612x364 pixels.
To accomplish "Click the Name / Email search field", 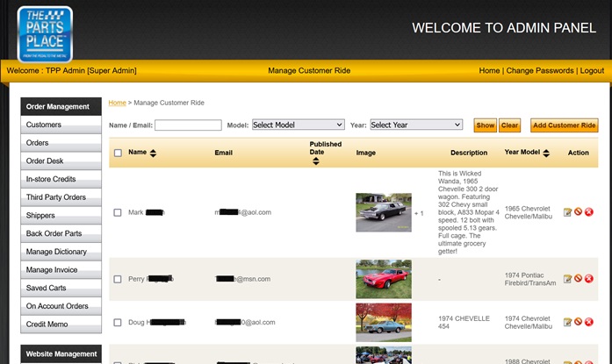I will [x=188, y=125].
